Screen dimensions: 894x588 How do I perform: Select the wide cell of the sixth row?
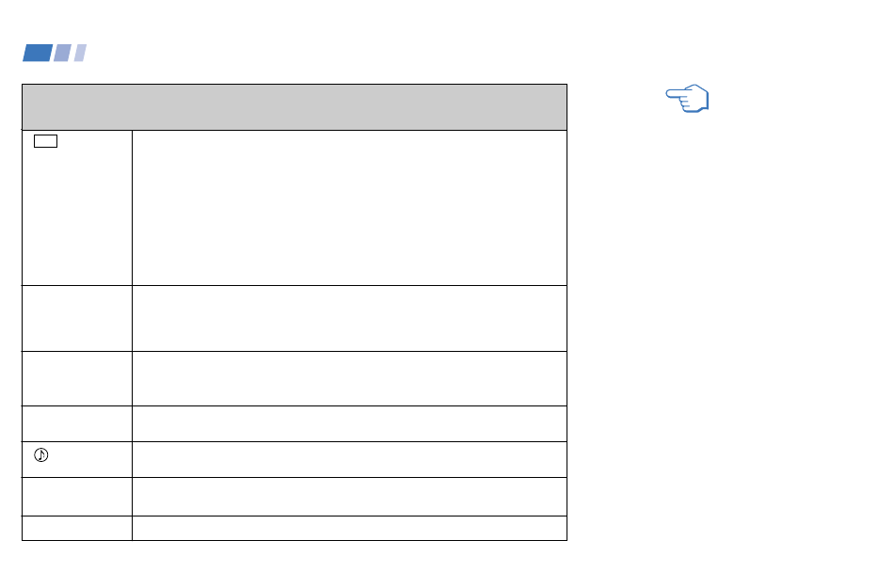pos(349,497)
